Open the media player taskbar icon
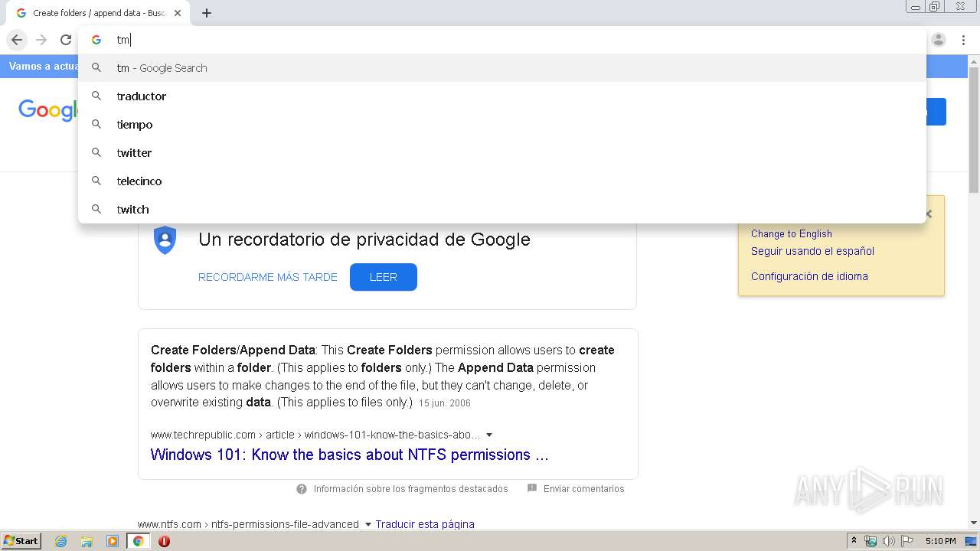Viewport: 980px width, 551px height. [113, 541]
